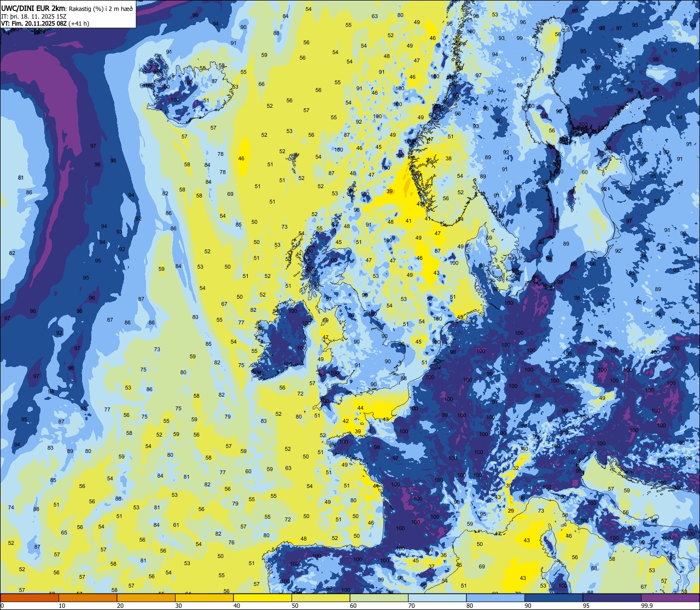This screenshot has height=610, width=700.
Task: Click the "(+41 h)" forecast offset text
Action: click(80, 24)
